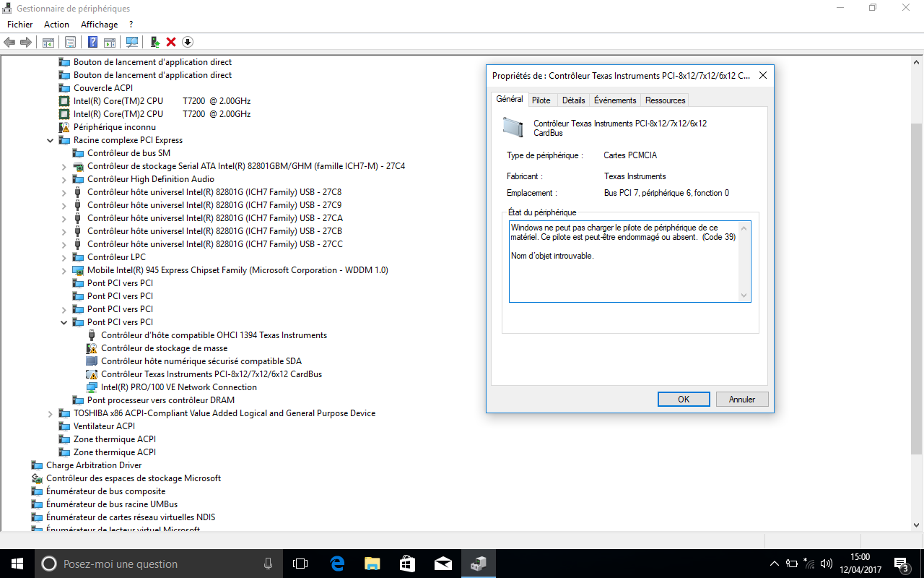Open the Affichage menu
The height and width of the screenshot is (578, 924).
[100, 25]
